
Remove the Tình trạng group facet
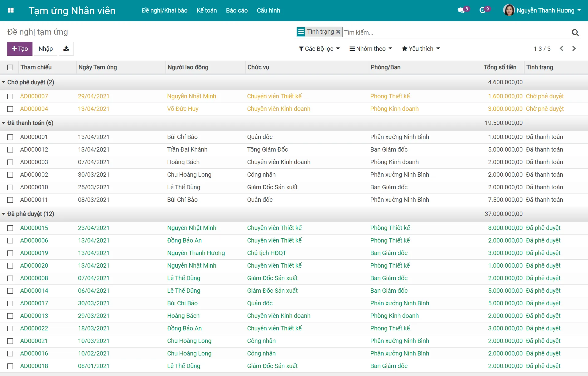(x=338, y=32)
